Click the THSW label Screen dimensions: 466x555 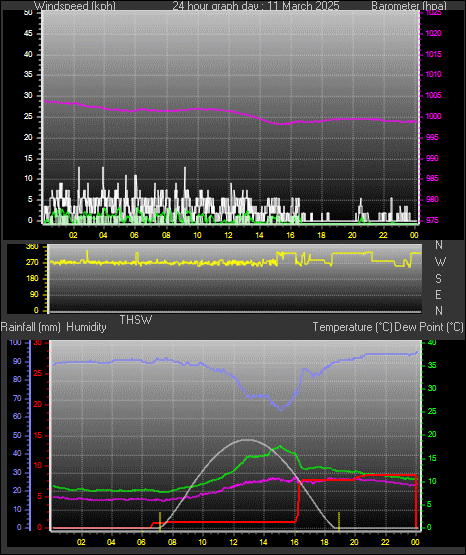[136, 320]
